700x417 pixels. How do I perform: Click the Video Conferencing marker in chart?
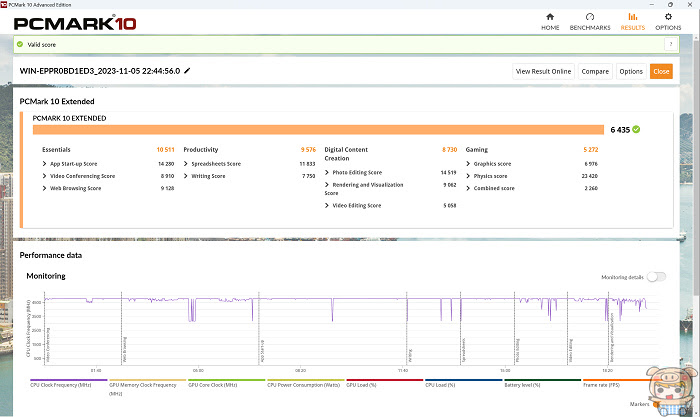tap(48, 345)
